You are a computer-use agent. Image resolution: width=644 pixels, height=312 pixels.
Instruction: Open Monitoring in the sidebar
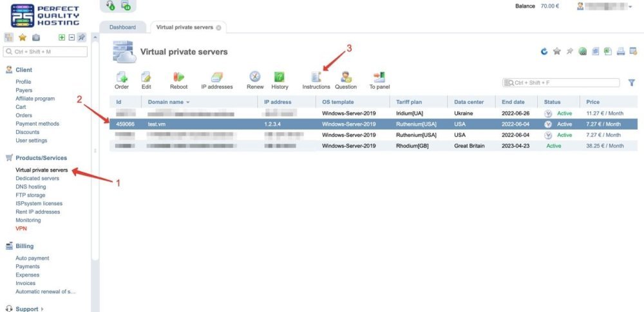[x=28, y=220]
